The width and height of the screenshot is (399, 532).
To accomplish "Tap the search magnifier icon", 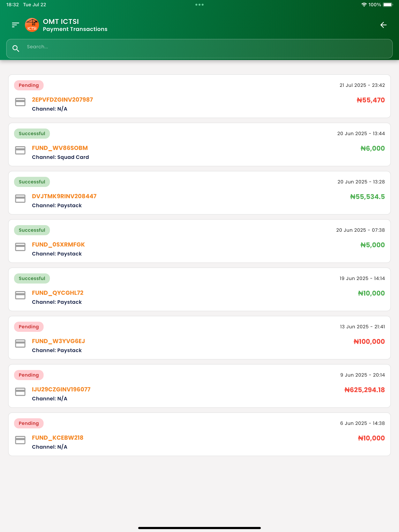I will click(16, 48).
